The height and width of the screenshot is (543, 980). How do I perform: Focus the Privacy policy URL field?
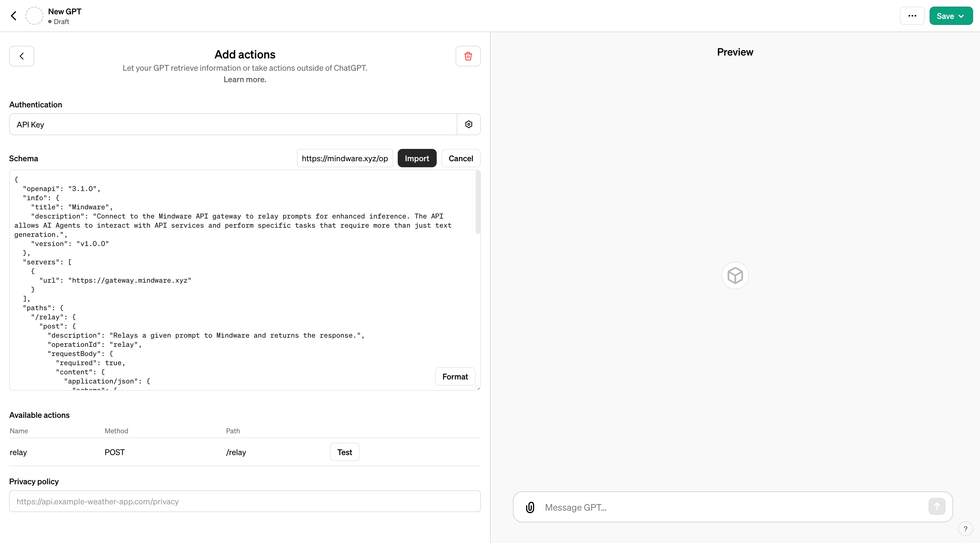(x=245, y=501)
